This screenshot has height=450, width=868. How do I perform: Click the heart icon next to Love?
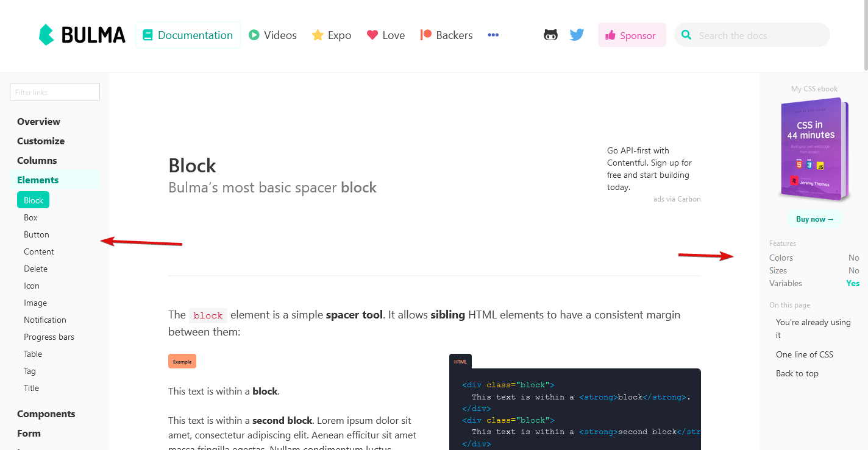(372, 35)
